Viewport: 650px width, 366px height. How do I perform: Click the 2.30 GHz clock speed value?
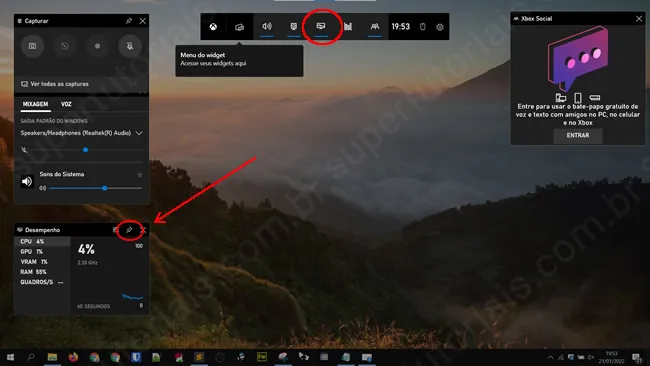(87, 263)
